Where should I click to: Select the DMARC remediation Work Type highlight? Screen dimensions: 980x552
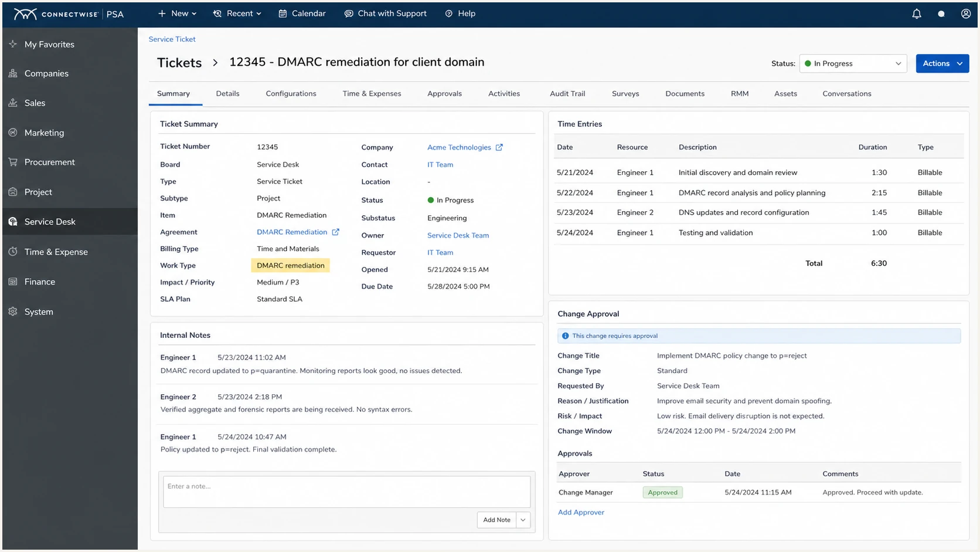pyautogui.click(x=291, y=266)
